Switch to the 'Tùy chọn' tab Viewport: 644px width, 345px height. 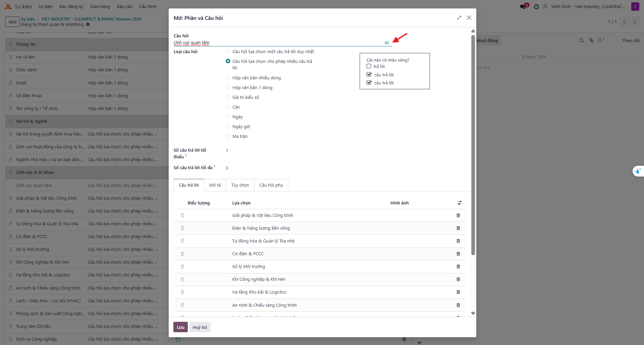pos(240,185)
